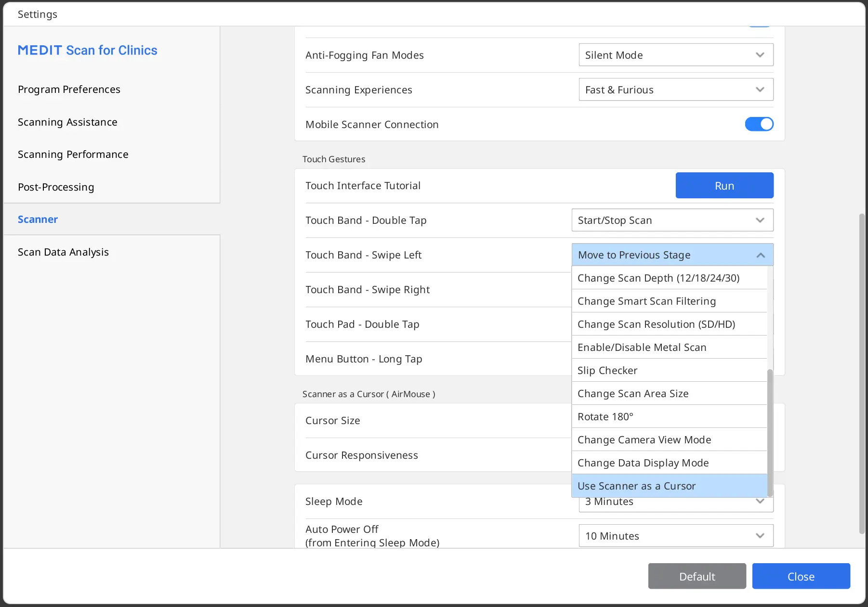Select Change Data Display Mode option
Viewport: 868px width, 607px height.
pos(669,463)
